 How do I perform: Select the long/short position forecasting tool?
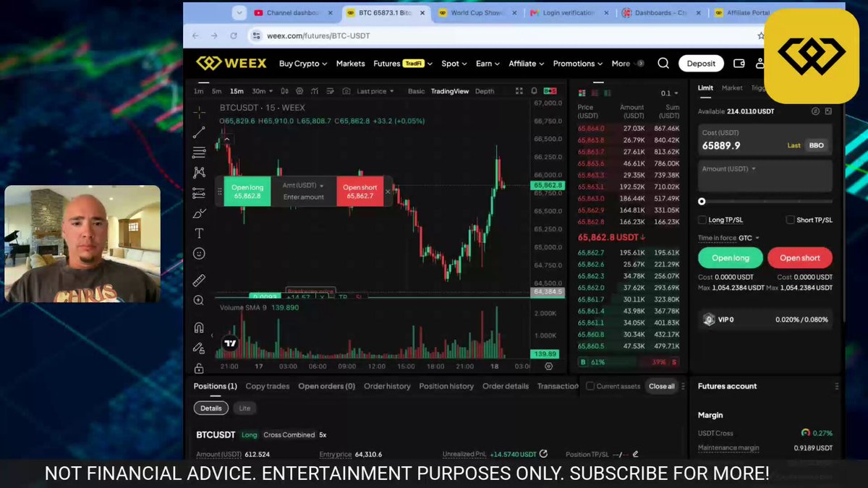(199, 193)
